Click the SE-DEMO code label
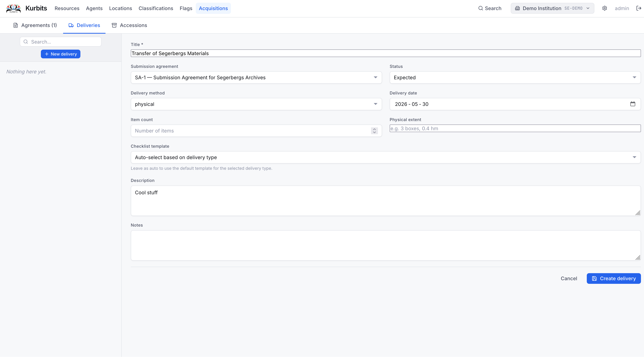 (573, 8)
